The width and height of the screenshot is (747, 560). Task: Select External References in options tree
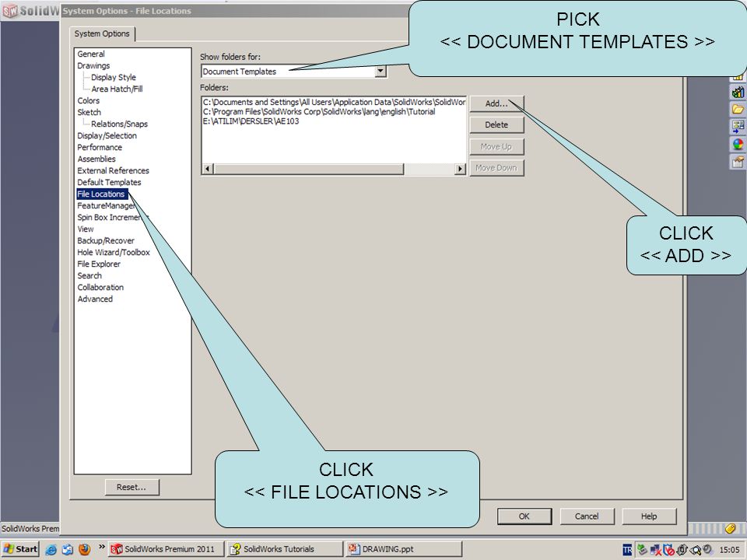pyautogui.click(x=113, y=170)
